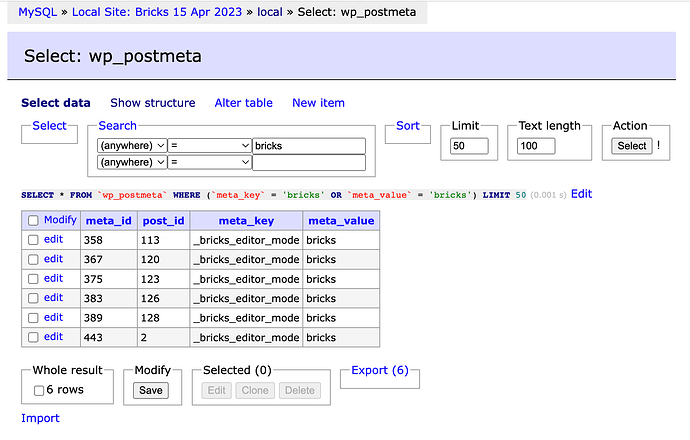Open the New item page

click(318, 103)
